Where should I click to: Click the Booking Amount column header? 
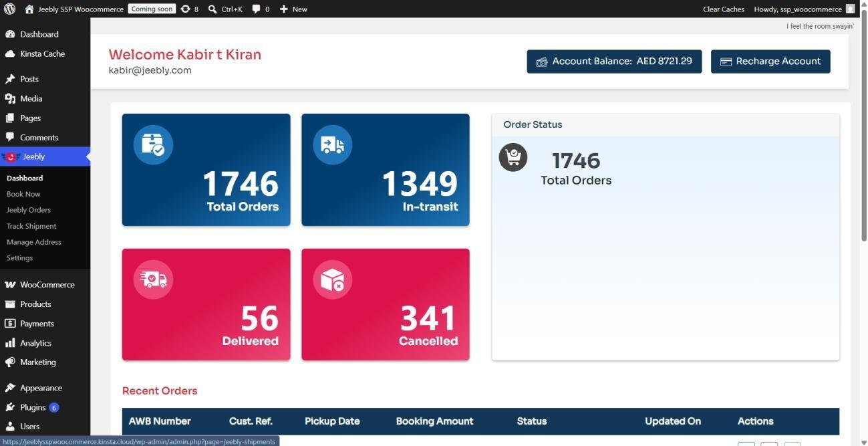(434, 421)
